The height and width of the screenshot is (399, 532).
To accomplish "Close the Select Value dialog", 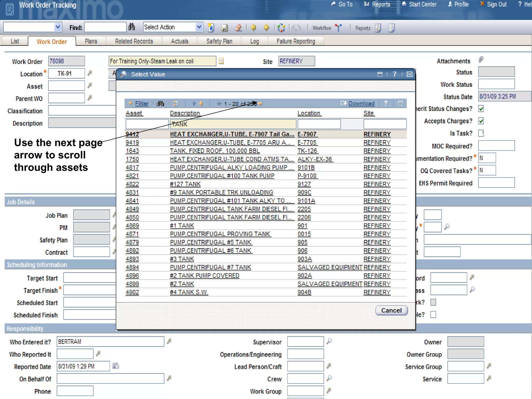I will [x=410, y=74].
